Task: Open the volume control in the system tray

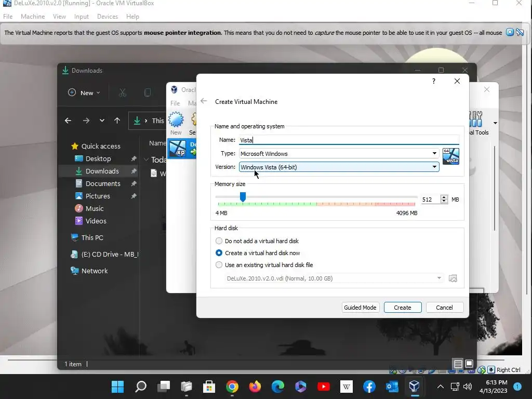Action: pos(467,387)
